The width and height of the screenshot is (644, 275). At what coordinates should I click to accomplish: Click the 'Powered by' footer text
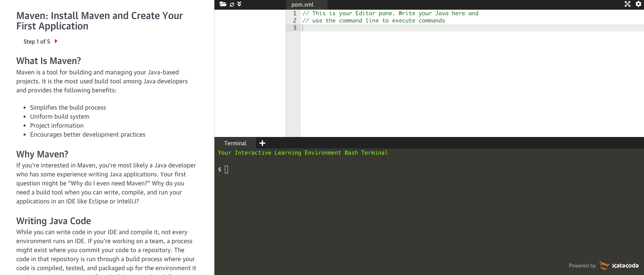[x=582, y=266]
